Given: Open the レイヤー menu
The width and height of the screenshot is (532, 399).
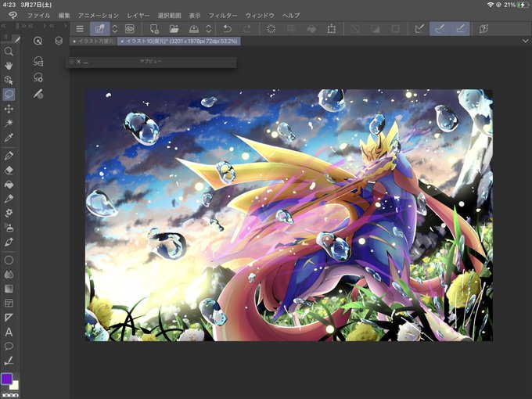Looking at the screenshot, I should 138,16.
